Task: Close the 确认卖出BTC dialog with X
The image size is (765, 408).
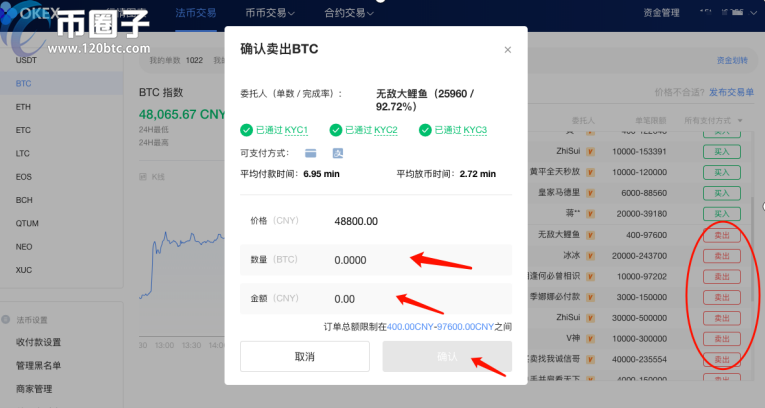Action: (x=507, y=50)
